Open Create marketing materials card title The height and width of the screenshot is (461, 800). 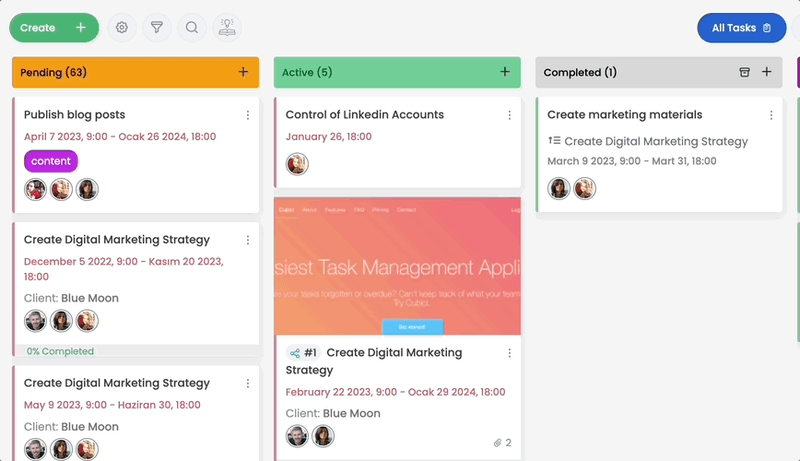click(625, 115)
